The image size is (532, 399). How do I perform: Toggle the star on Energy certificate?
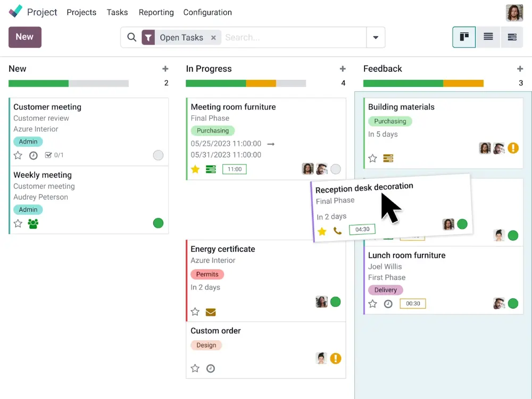[195, 312]
